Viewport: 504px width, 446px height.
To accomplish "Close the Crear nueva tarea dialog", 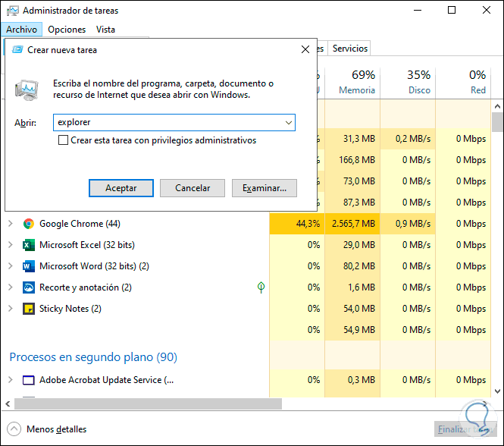I will click(305, 49).
